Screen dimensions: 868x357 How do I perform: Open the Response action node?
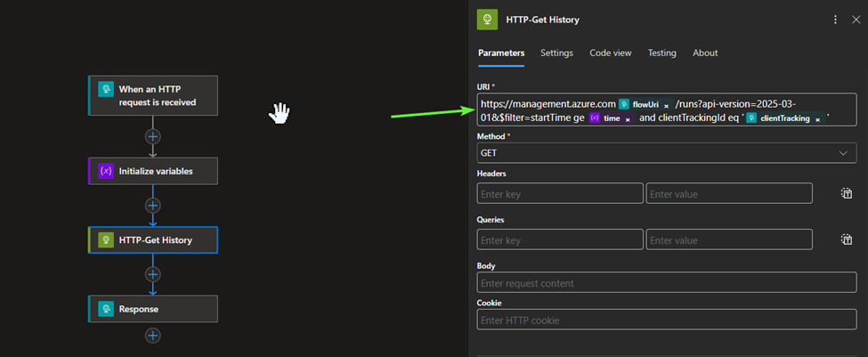[153, 309]
